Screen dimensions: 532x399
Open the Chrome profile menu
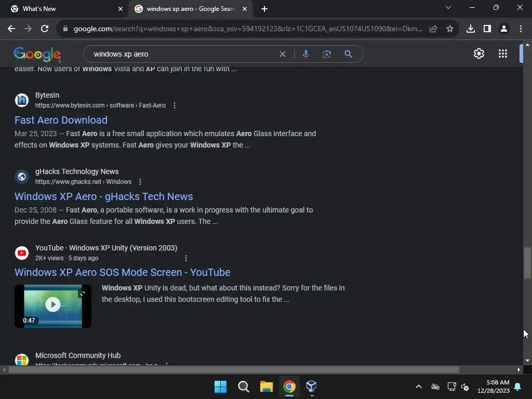pos(504,29)
